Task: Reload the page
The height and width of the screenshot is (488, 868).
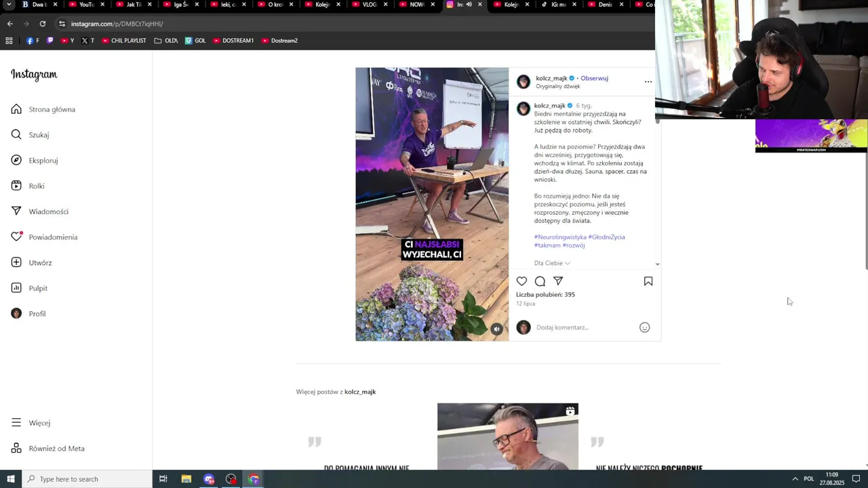Action: [x=42, y=24]
